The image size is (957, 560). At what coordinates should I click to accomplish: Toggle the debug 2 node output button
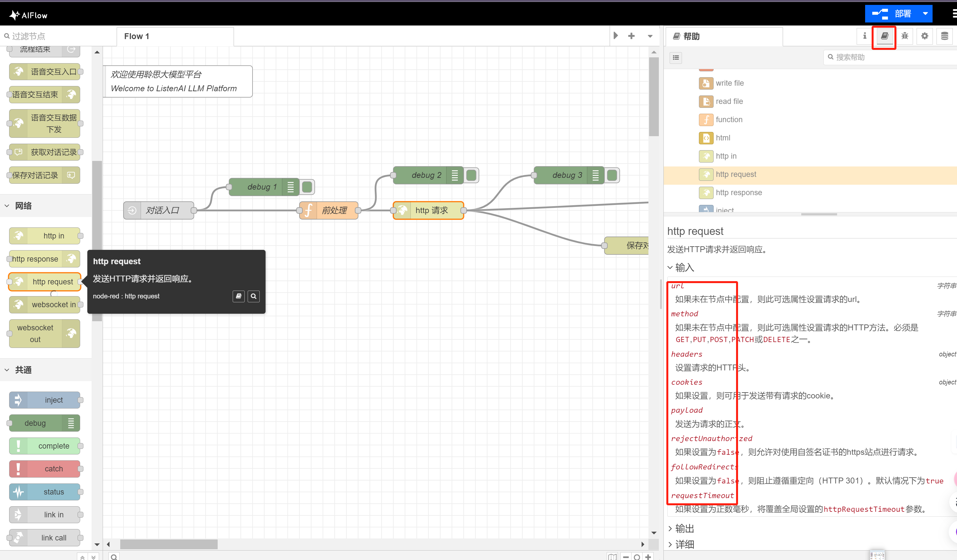coord(471,175)
